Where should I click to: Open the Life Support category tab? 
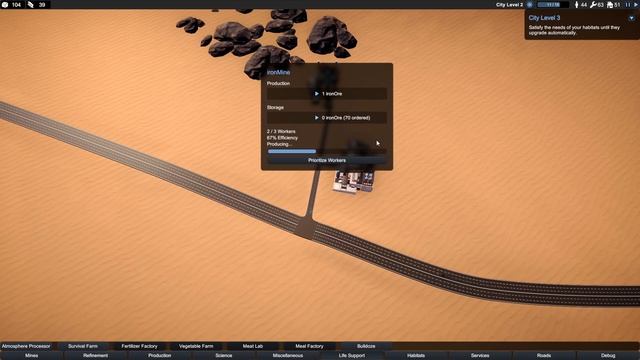coord(352,356)
